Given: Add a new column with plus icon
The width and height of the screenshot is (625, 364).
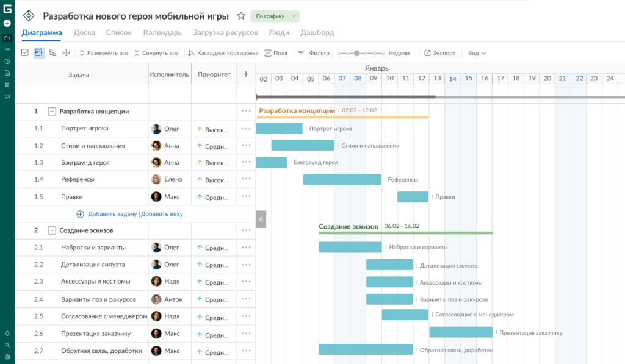Looking at the screenshot, I should click(x=246, y=74).
